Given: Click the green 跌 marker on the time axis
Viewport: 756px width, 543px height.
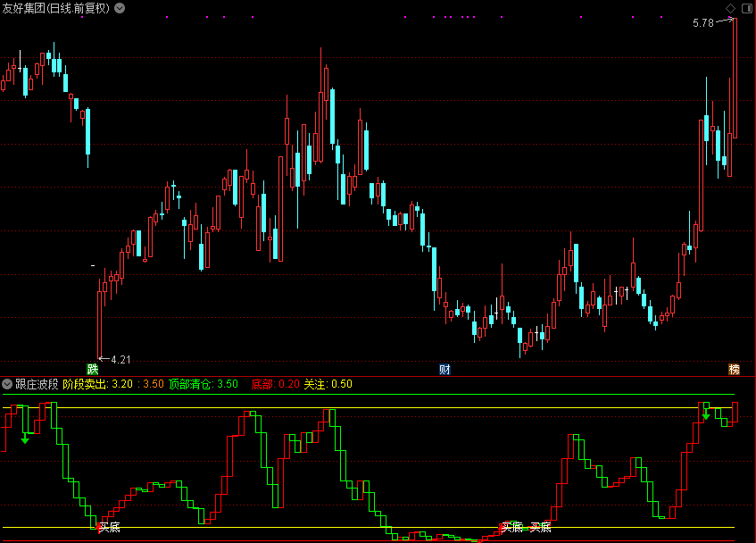Looking at the screenshot, I should point(93,370).
